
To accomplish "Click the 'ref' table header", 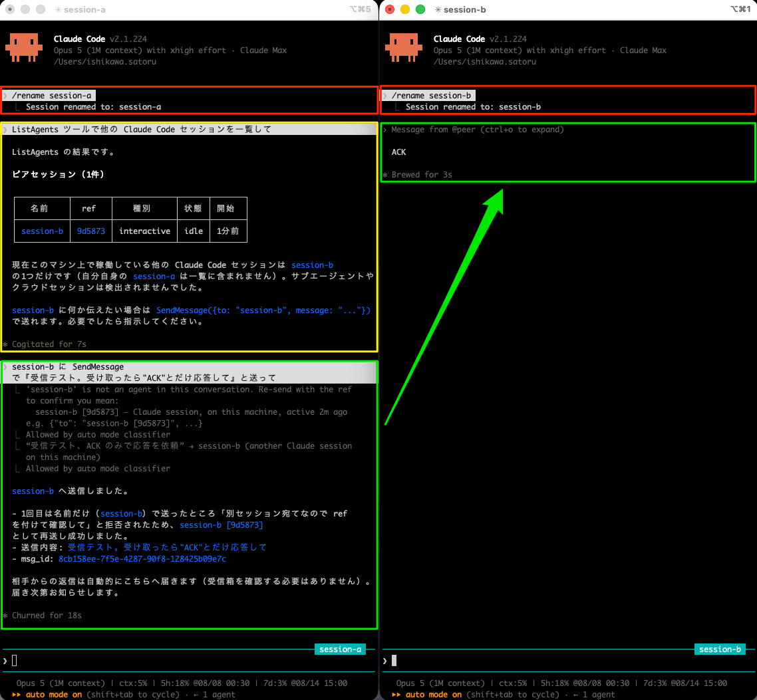I will pos(89,209).
